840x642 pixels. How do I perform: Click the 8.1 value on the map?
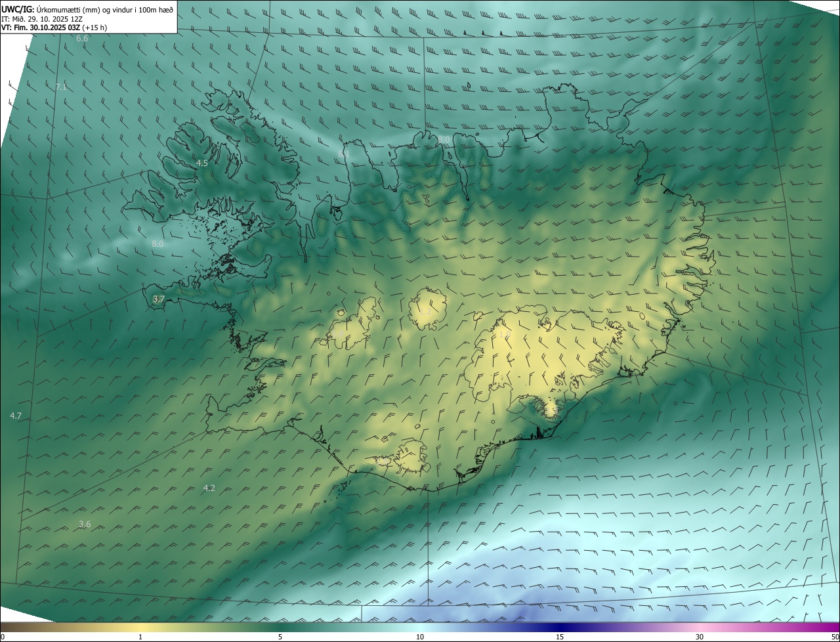point(343,153)
